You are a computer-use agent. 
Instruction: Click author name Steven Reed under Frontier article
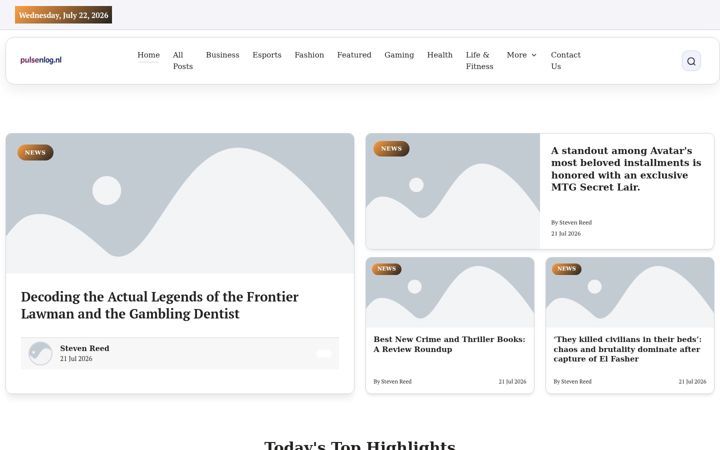84,349
